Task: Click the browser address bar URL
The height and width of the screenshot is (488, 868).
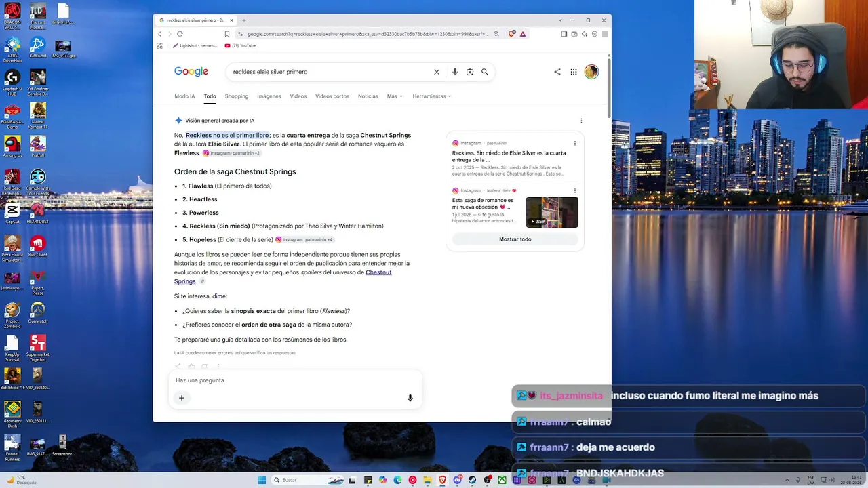Action: coord(367,34)
